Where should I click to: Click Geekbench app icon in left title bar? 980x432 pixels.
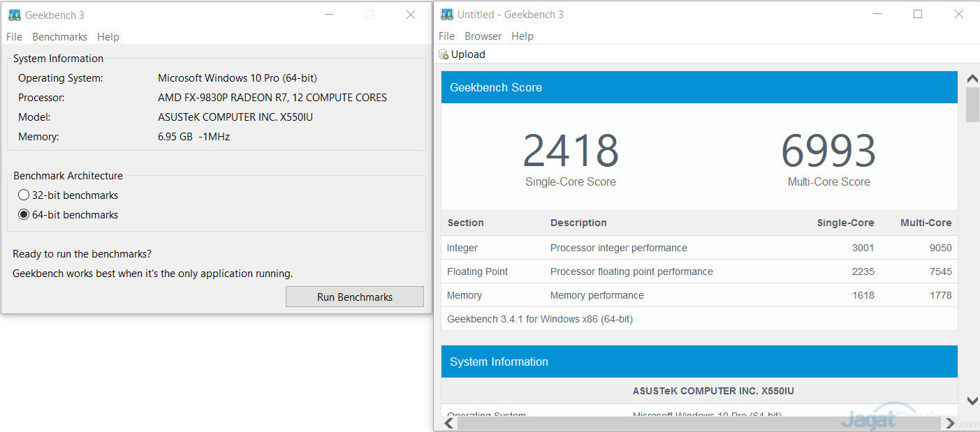tap(14, 15)
